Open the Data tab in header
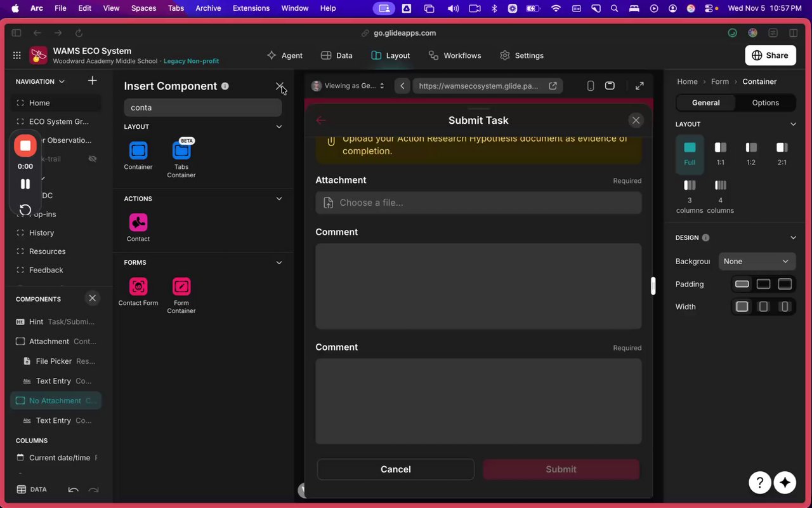The width and height of the screenshot is (812, 508). 337,55
